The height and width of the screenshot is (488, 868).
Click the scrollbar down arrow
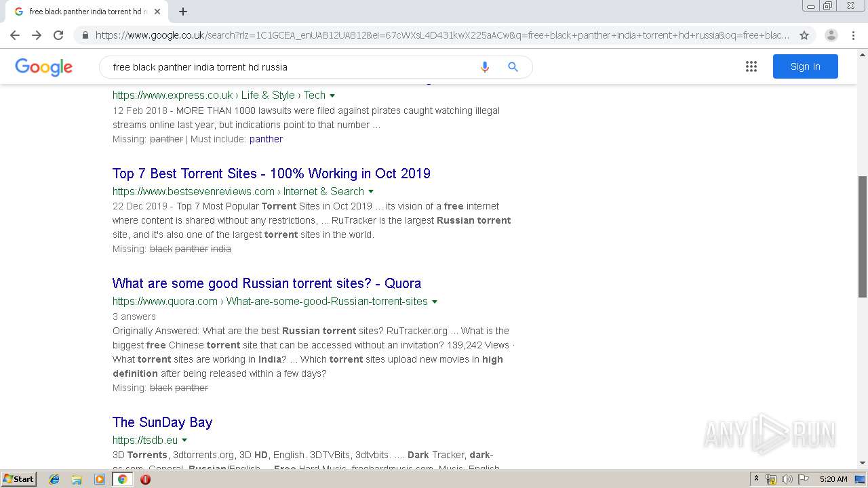[863, 463]
